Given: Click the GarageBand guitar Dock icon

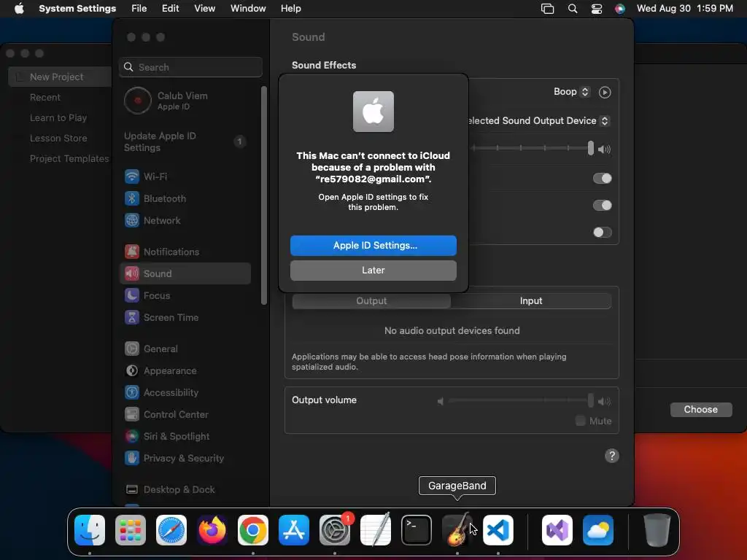Looking at the screenshot, I should [457, 529].
